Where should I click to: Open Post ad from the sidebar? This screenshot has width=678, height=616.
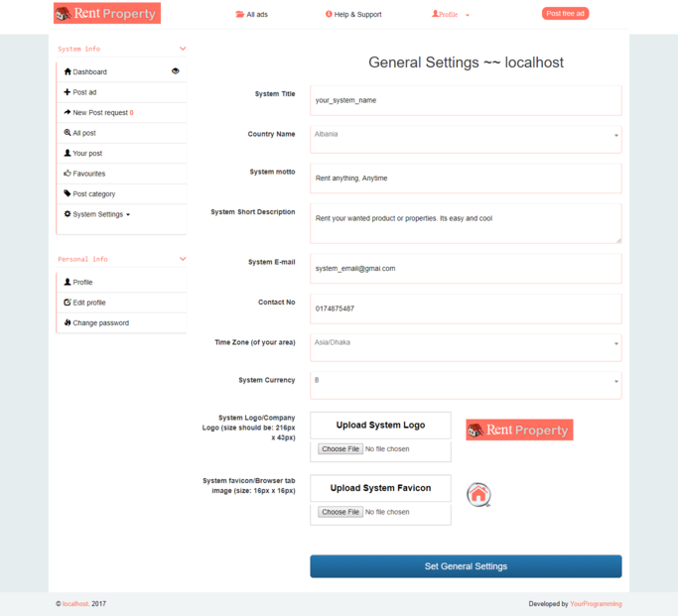84,92
